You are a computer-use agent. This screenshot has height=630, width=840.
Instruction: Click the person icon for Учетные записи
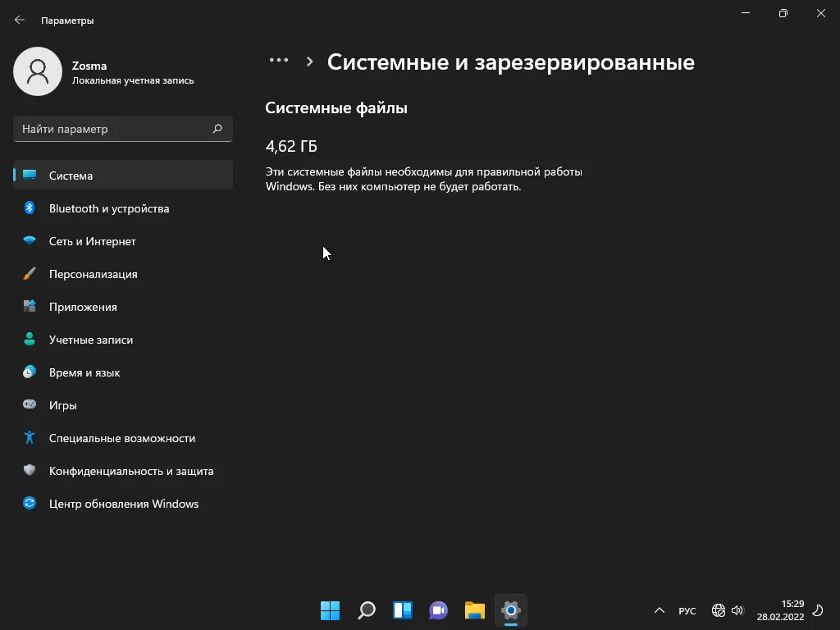[30, 339]
